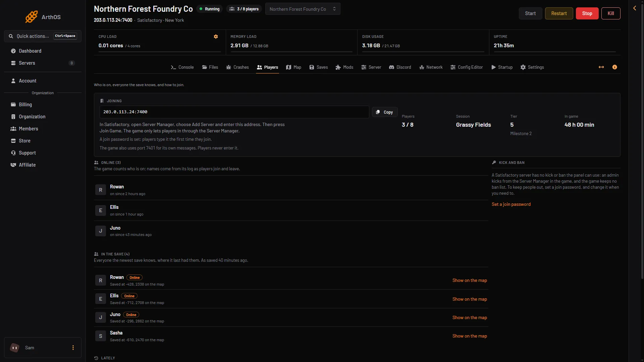The image size is (644, 362).
Task: Click the red Stop button
Action: pyautogui.click(x=587, y=13)
